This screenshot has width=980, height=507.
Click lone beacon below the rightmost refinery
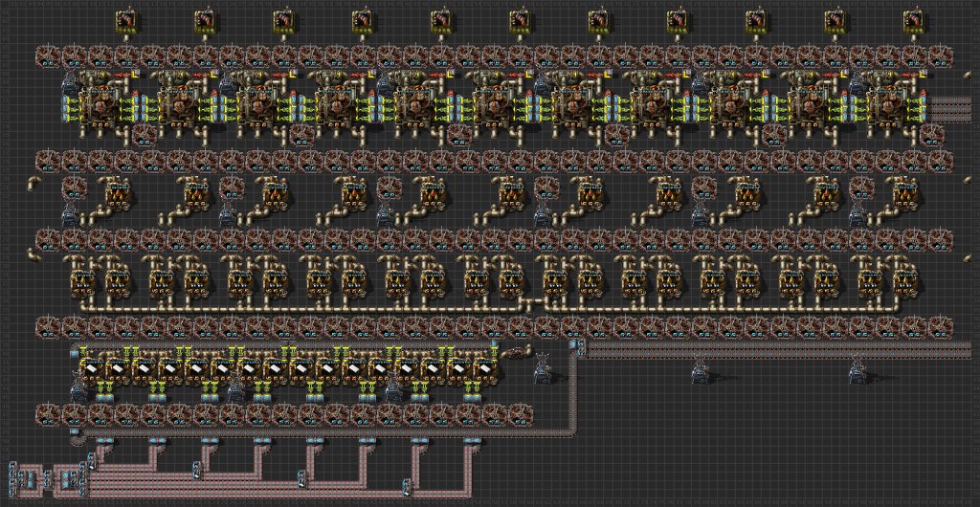(934, 136)
